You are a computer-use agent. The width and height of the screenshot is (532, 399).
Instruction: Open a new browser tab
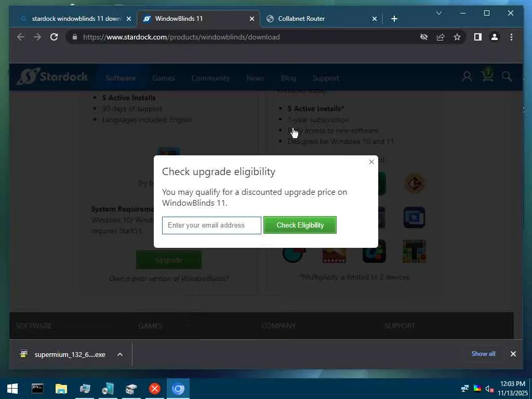click(x=394, y=19)
